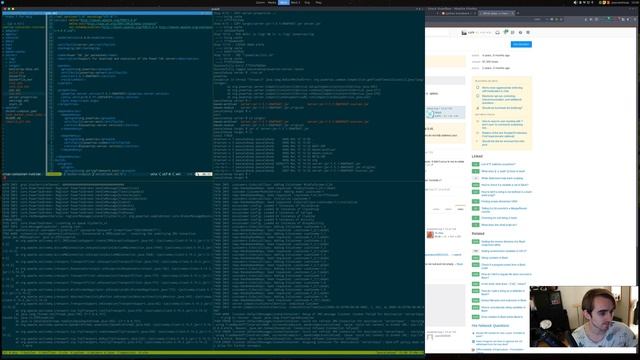This screenshot has width=640, height=360.
Task: Open first Hot Network Questions link
Action: pyautogui.click(x=500, y=334)
